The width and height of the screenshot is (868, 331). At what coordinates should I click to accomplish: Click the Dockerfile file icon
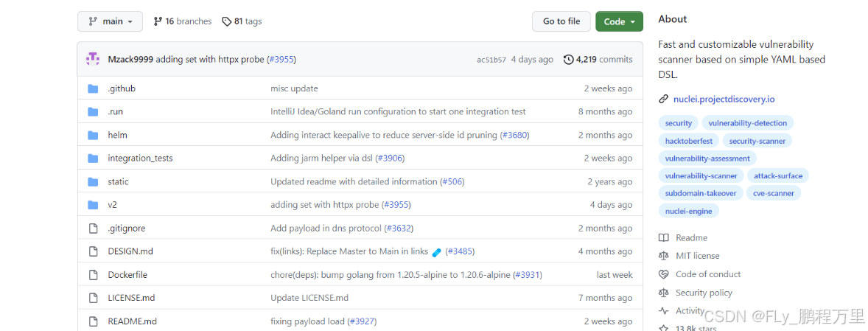pyautogui.click(x=93, y=274)
